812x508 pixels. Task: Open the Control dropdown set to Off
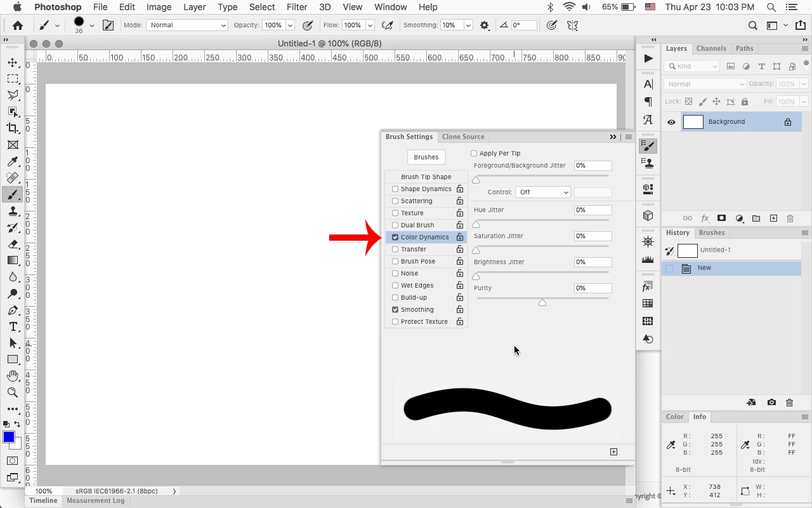pyautogui.click(x=543, y=192)
